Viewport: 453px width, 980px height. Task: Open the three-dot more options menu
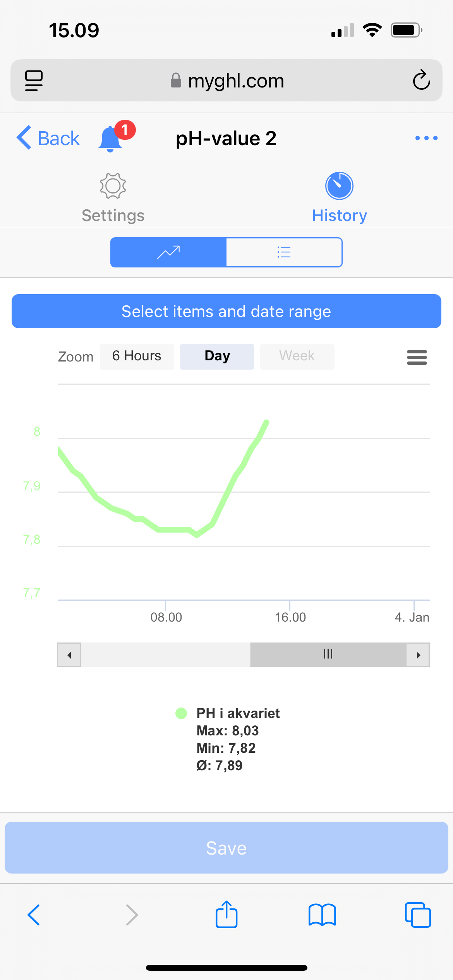[x=426, y=138]
